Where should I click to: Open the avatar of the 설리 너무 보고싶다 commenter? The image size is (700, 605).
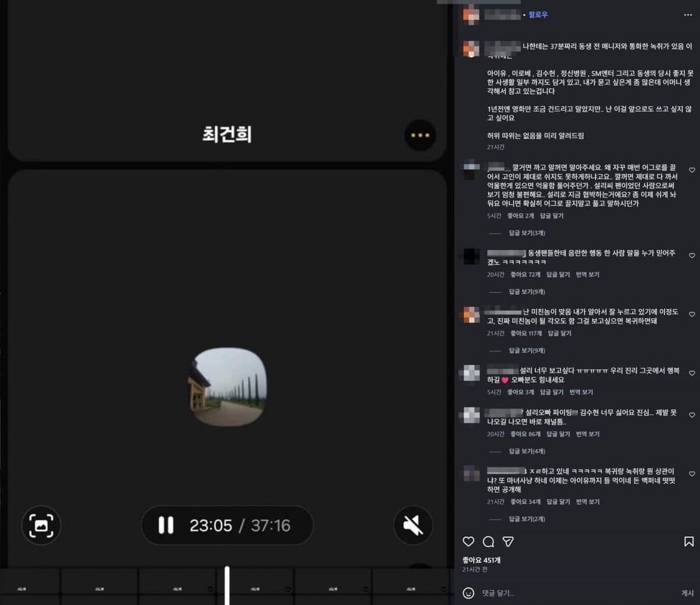[471, 373]
